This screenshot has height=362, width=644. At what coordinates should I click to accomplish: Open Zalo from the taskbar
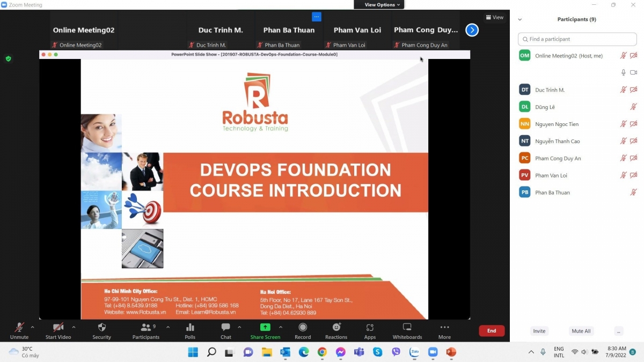tap(414, 352)
